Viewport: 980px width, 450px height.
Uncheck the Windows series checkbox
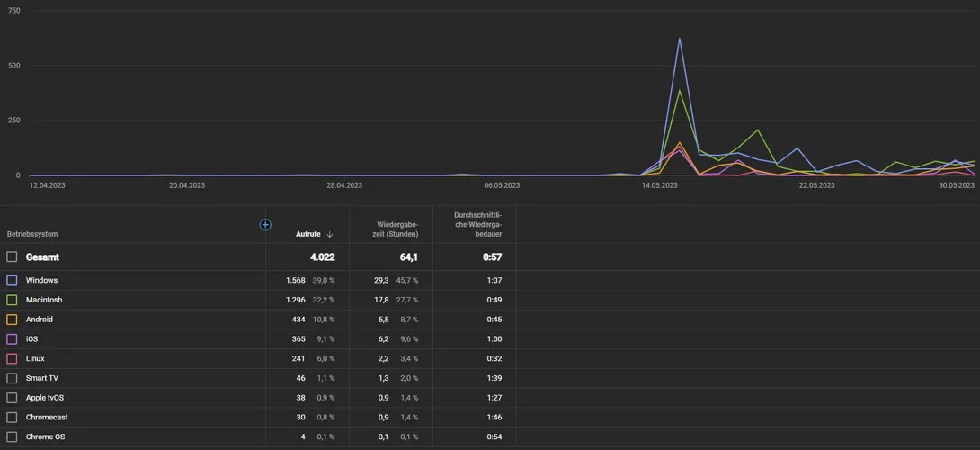12,281
